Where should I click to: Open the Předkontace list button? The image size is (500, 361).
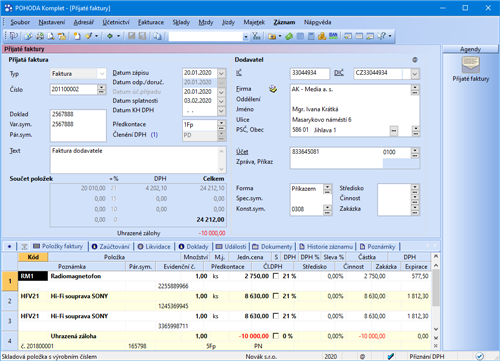point(221,125)
